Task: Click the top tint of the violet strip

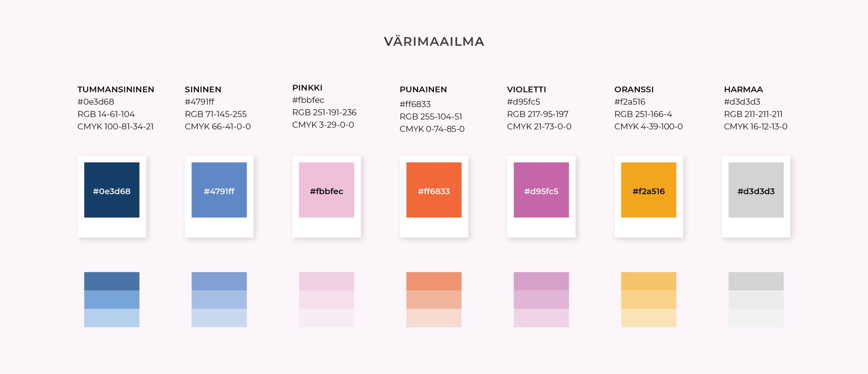Action: (541, 281)
